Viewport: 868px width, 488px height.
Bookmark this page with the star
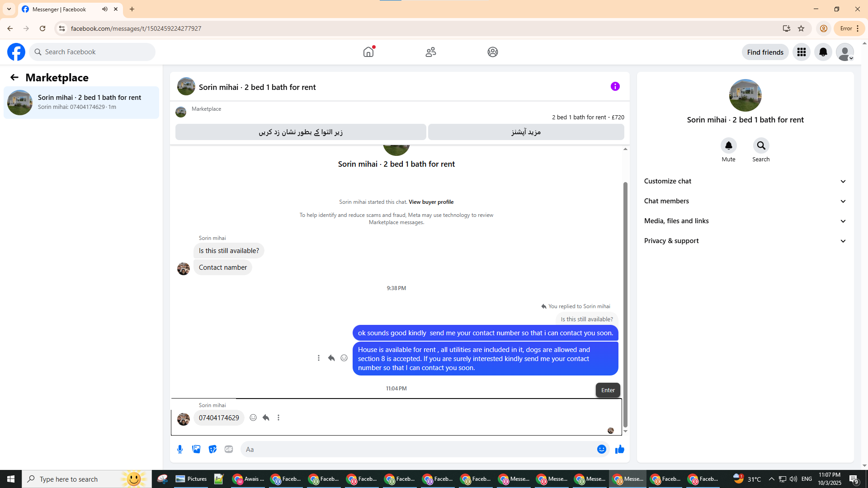tap(801, 28)
